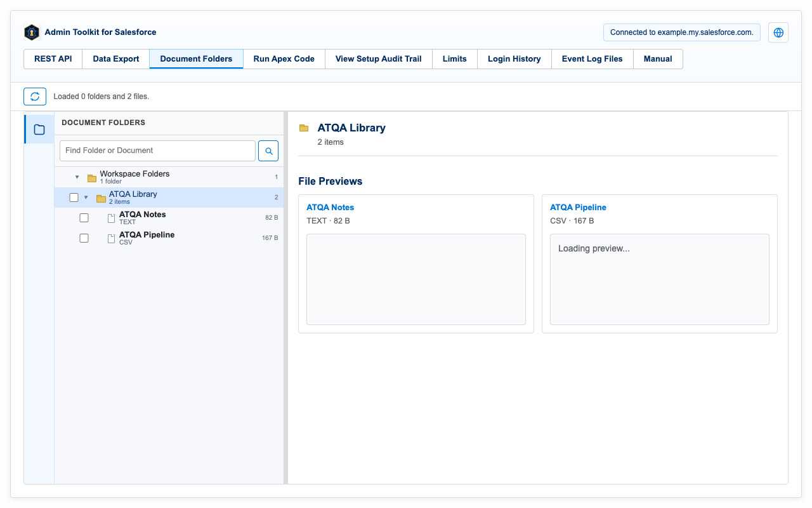Click the File Previews heading
The width and height of the screenshot is (812, 508).
coord(331,182)
